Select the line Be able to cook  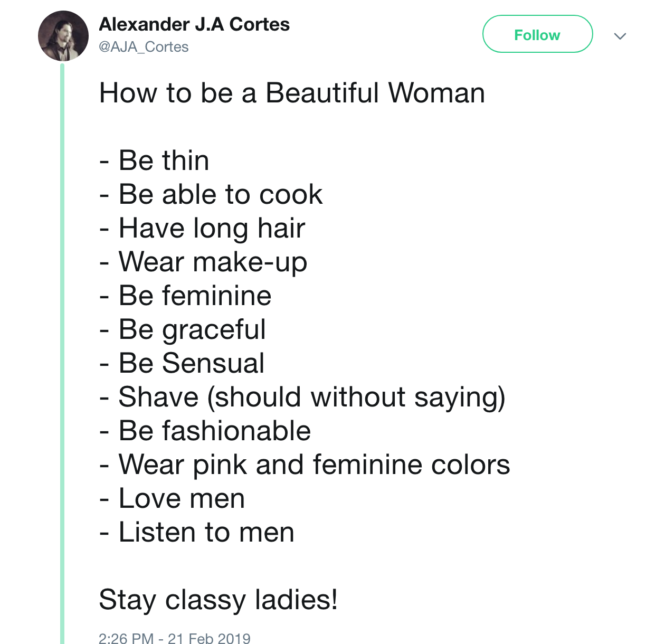211,194
